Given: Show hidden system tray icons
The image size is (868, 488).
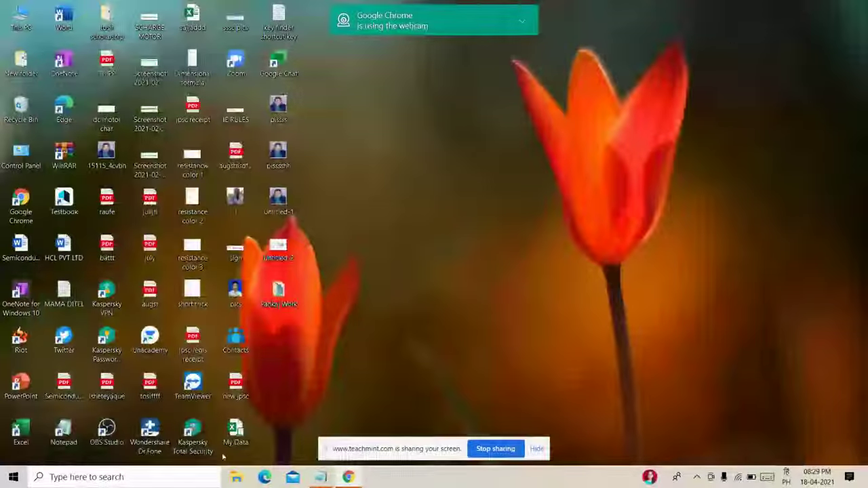Looking at the screenshot, I should [x=696, y=477].
